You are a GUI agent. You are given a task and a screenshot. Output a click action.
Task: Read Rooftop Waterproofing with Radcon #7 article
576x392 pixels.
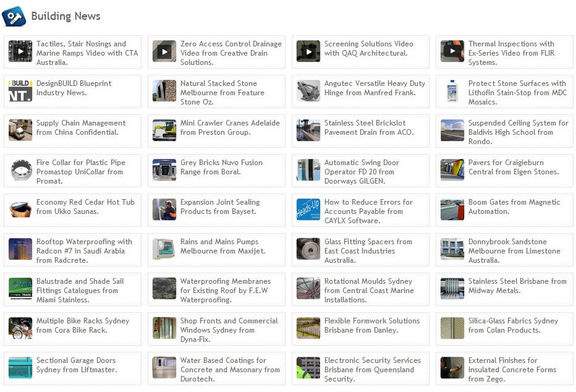click(x=84, y=250)
